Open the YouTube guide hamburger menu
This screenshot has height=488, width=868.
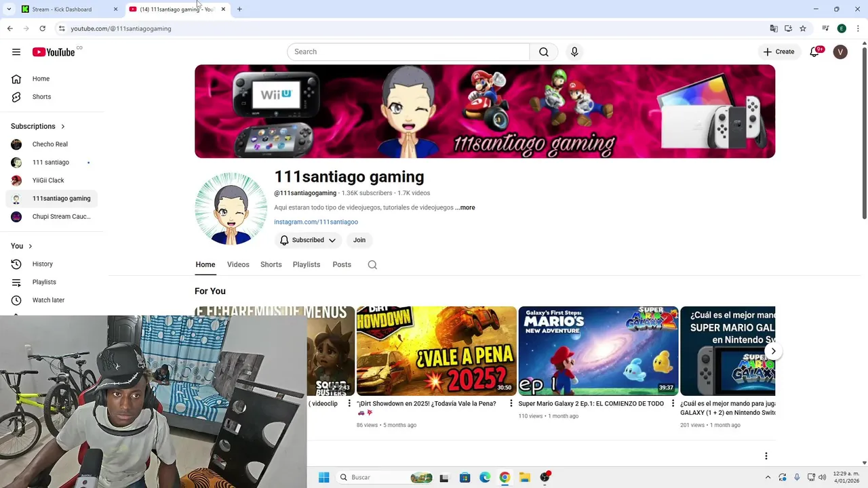(16, 52)
